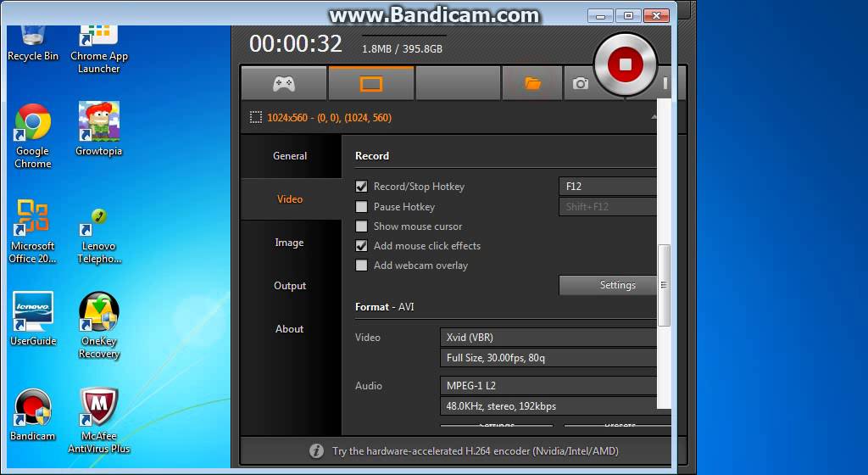Click the 1.8MB / 395.8GB size readout
This screenshot has height=475, width=868.
tap(403, 48)
